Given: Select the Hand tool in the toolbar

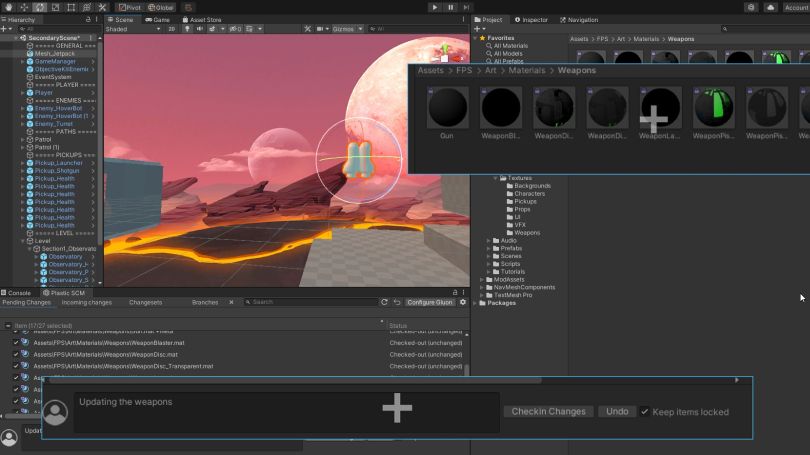Looking at the screenshot, I should [8, 7].
